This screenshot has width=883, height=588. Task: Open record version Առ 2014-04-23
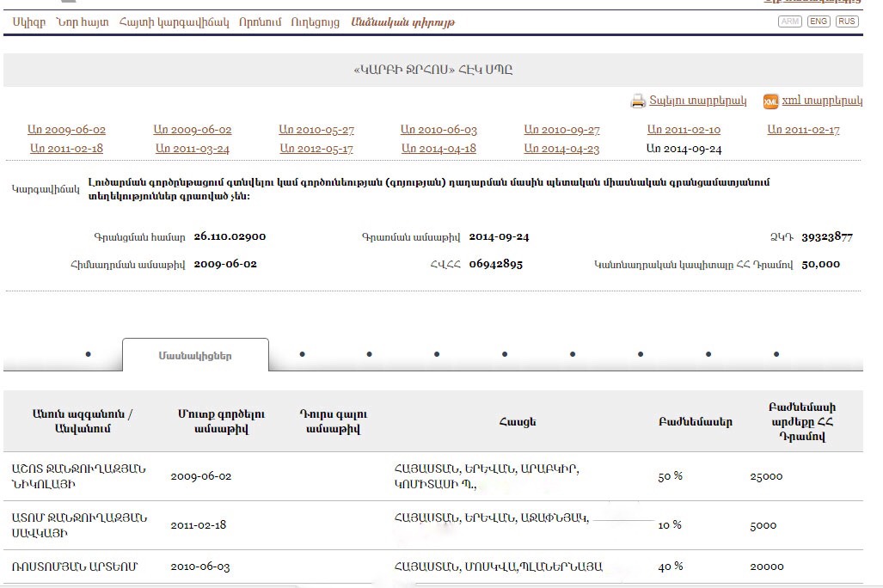tap(562, 149)
